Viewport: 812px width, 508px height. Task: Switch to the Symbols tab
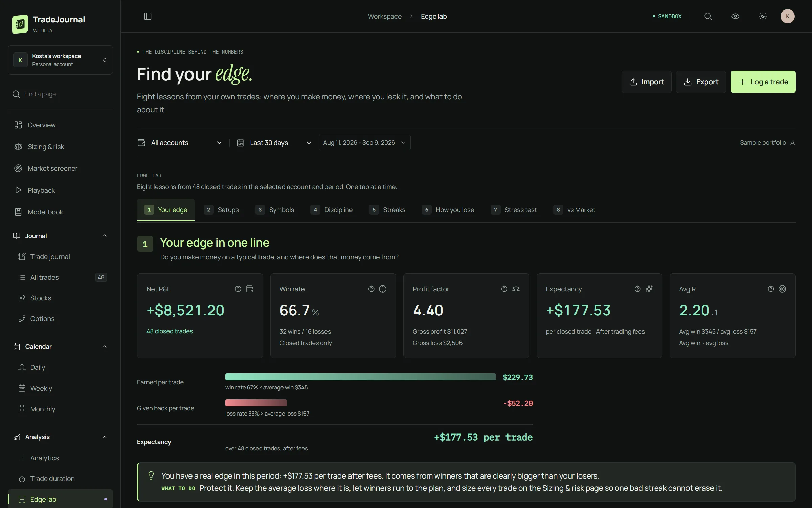pyautogui.click(x=275, y=210)
